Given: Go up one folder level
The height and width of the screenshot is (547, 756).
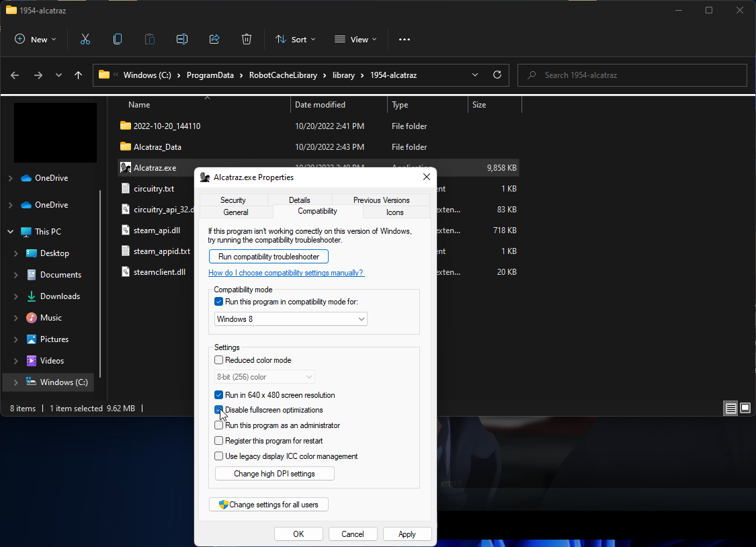Looking at the screenshot, I should (78, 75).
